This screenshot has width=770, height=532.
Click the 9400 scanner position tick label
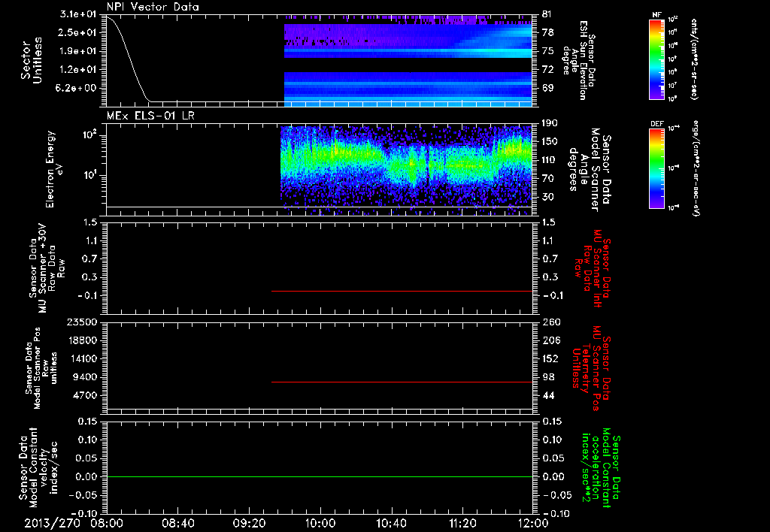coord(84,377)
